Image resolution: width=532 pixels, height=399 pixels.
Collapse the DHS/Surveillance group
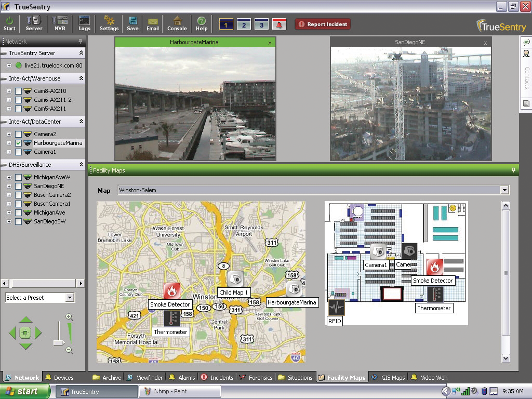[81, 165]
